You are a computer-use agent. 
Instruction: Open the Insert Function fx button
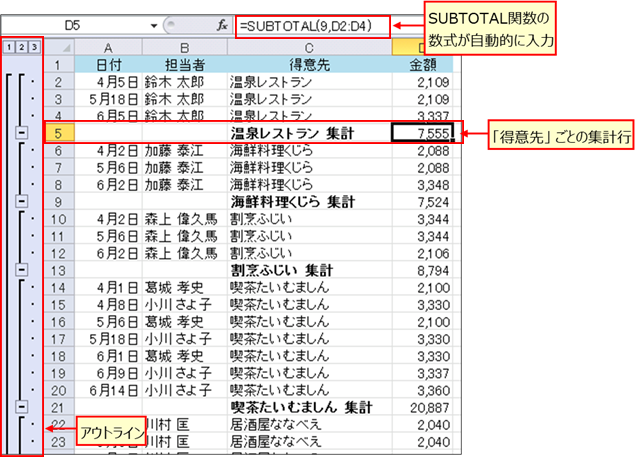pos(222,26)
